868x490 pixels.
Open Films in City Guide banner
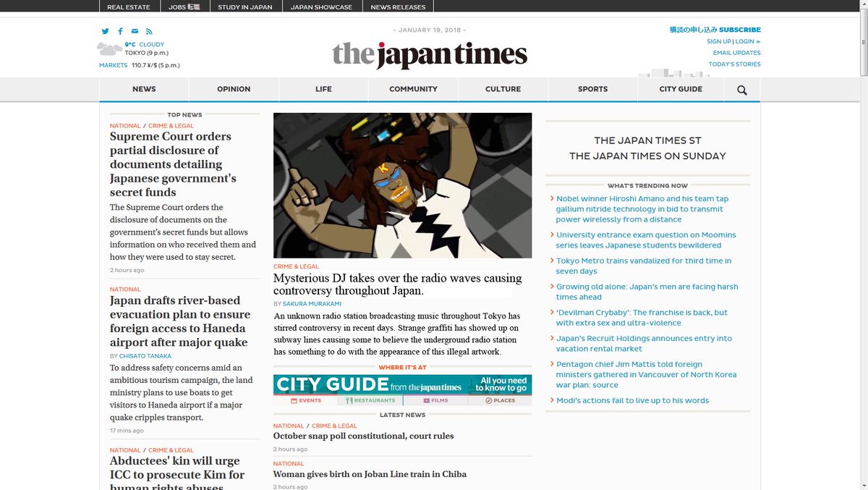tap(435, 400)
